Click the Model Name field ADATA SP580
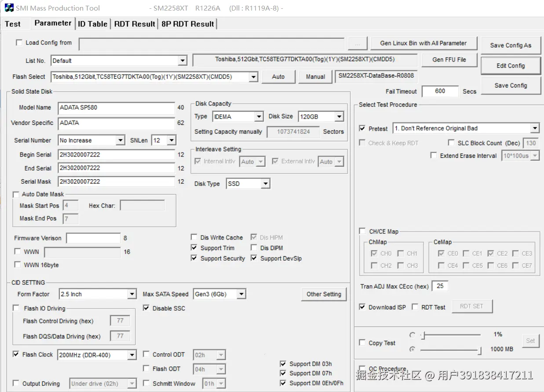Screen dimensions: 544x392 [117, 108]
